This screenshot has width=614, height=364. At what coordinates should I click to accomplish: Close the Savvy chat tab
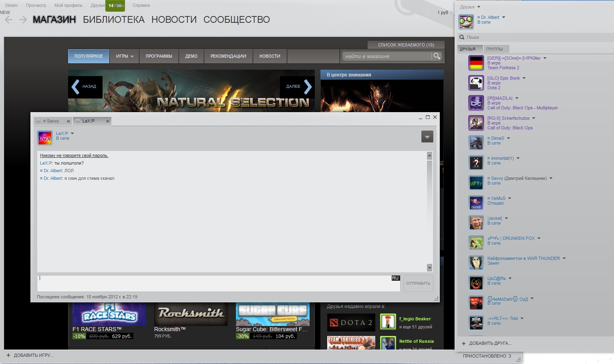pyautogui.click(x=68, y=121)
